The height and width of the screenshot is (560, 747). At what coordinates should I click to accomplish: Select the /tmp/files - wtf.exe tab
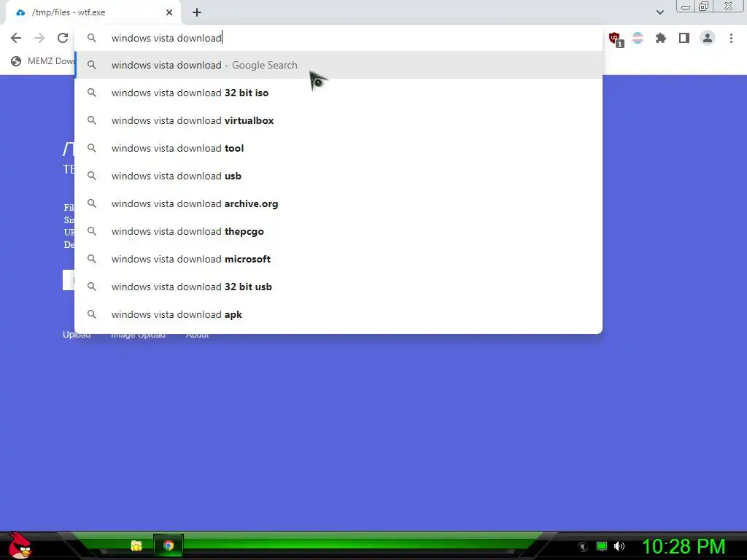[93, 13]
